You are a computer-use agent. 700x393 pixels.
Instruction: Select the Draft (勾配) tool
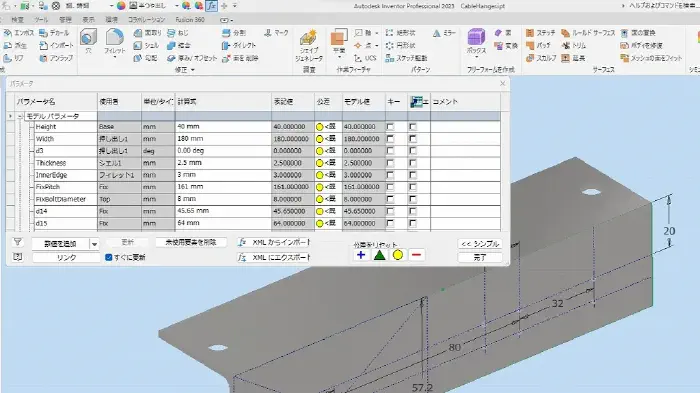pos(145,58)
